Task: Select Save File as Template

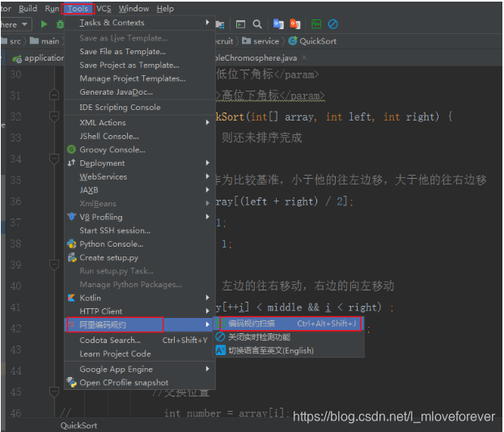Action: click(x=140, y=52)
